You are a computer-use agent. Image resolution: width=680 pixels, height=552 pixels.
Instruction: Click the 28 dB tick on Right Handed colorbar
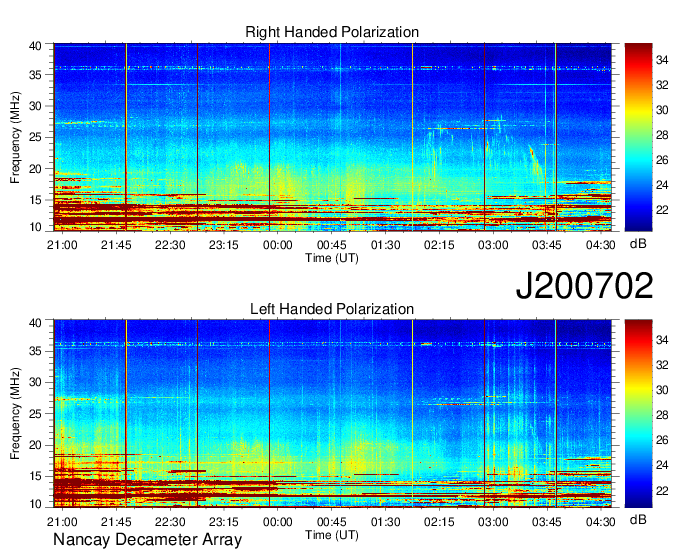[662, 136]
